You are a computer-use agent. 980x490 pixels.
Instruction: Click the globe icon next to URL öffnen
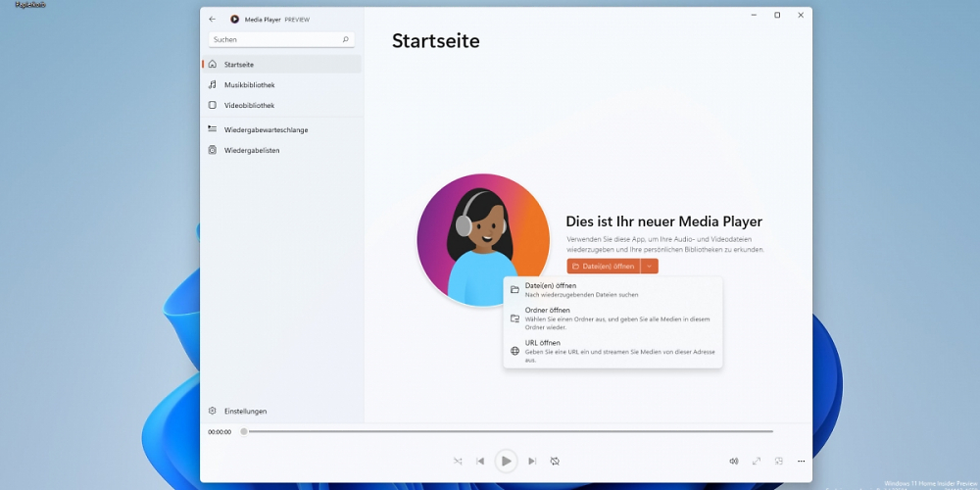[515, 351]
